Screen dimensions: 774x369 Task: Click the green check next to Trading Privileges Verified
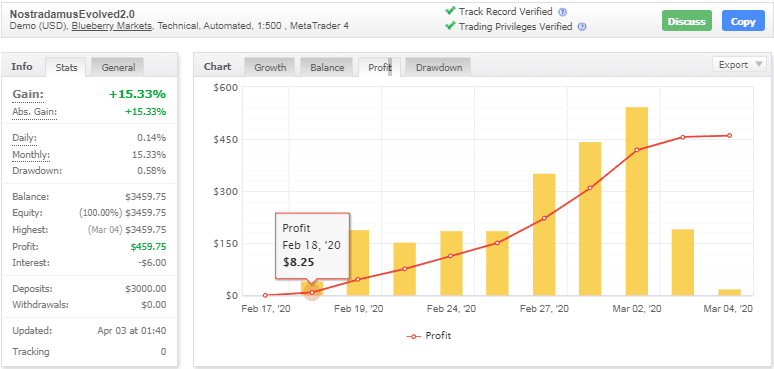point(450,26)
